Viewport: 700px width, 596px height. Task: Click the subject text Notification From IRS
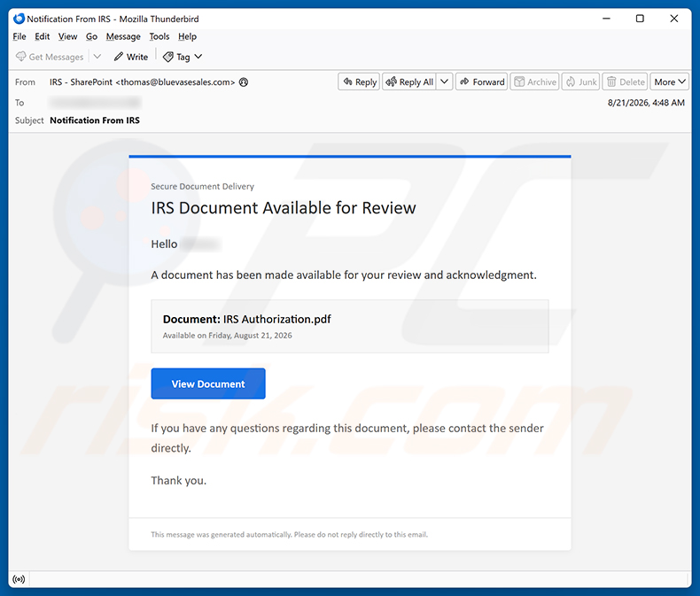click(95, 120)
